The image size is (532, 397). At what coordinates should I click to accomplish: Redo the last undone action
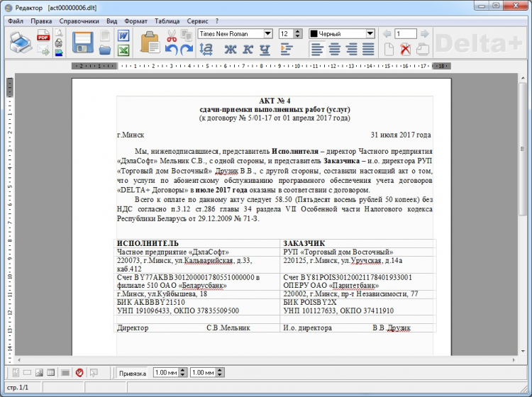coord(187,50)
